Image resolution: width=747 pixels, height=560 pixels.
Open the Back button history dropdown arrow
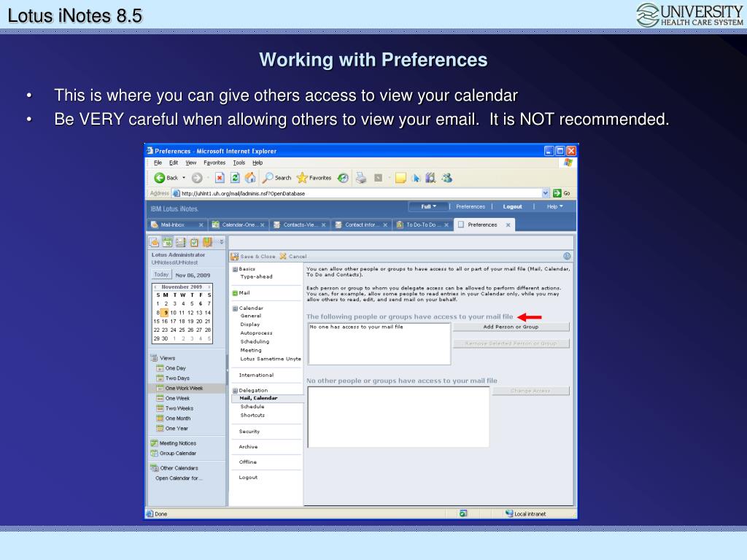click(184, 178)
